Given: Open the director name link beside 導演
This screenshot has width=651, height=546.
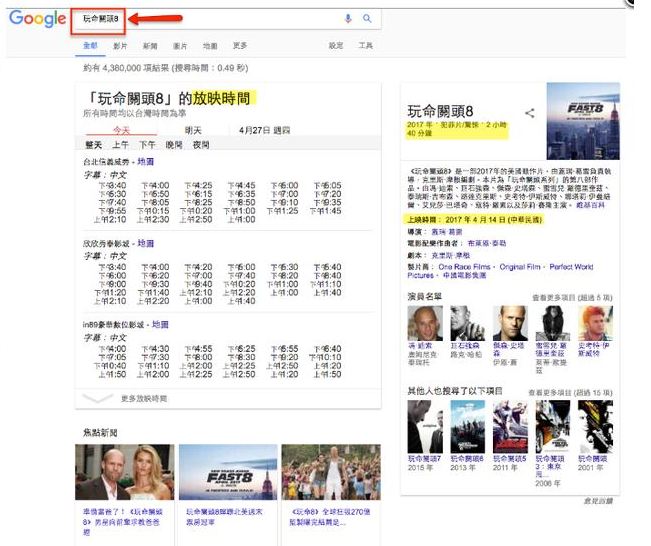Looking at the screenshot, I should pos(447,232).
